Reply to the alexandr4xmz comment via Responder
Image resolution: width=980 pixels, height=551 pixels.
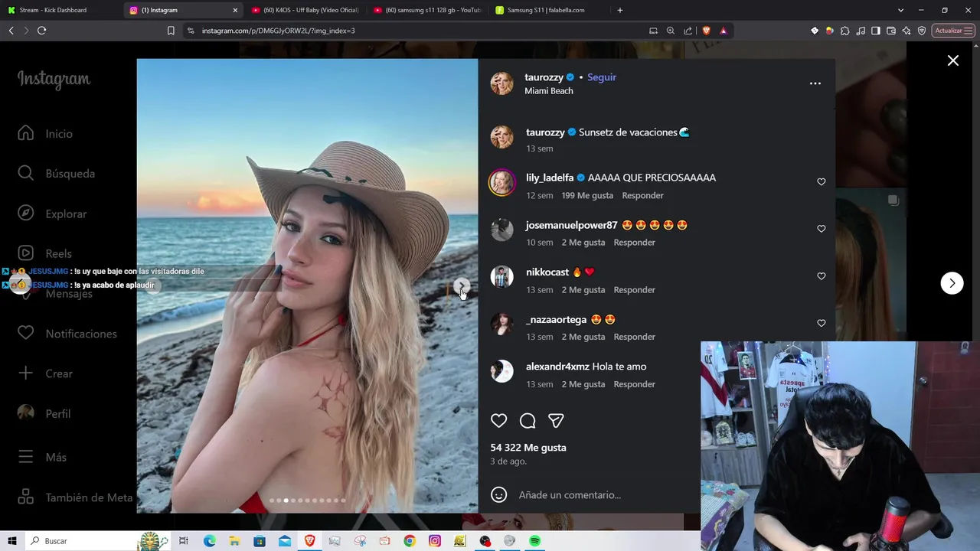pos(635,384)
